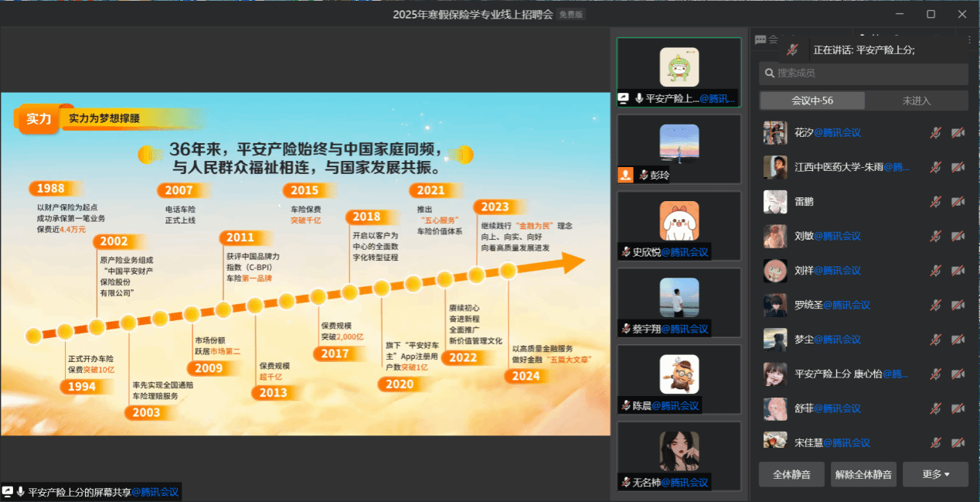Viewport: 980px width, 502px height.
Task: Click the host icon on 彭玲's tile
Action: 625,175
